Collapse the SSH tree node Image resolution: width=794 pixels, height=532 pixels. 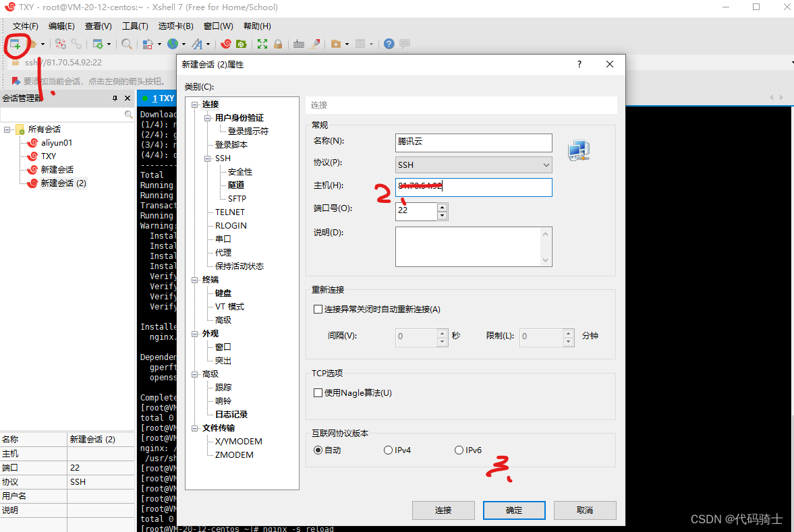tap(208, 158)
